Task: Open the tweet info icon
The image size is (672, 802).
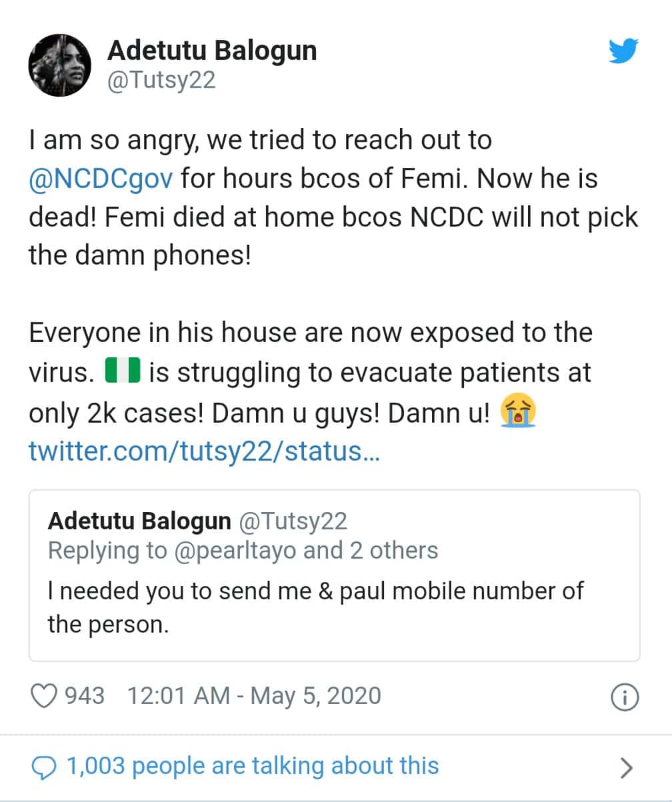Action: (x=625, y=697)
